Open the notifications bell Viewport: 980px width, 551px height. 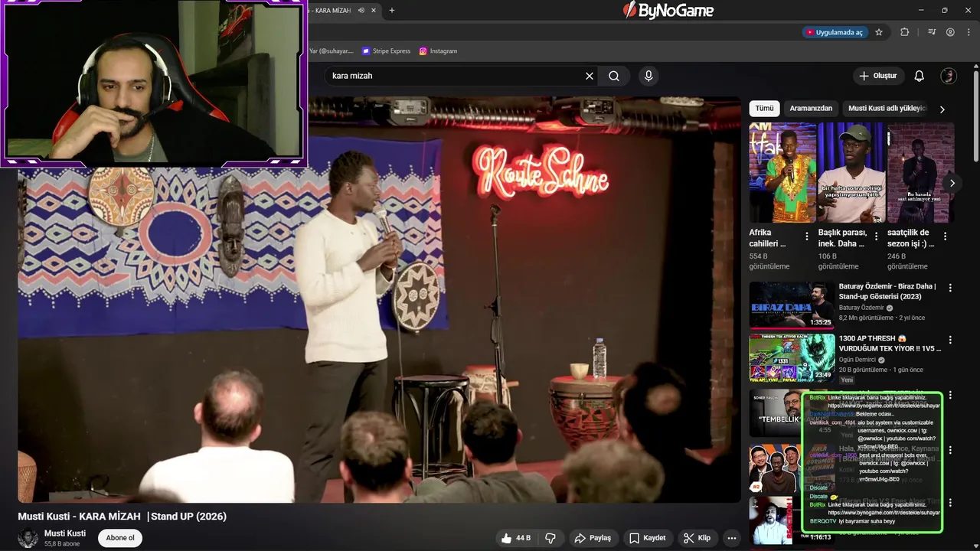[920, 76]
